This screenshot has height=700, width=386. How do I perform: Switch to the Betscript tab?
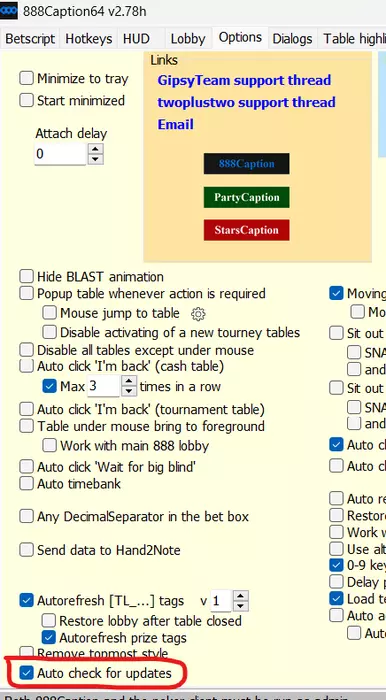pos(30,39)
